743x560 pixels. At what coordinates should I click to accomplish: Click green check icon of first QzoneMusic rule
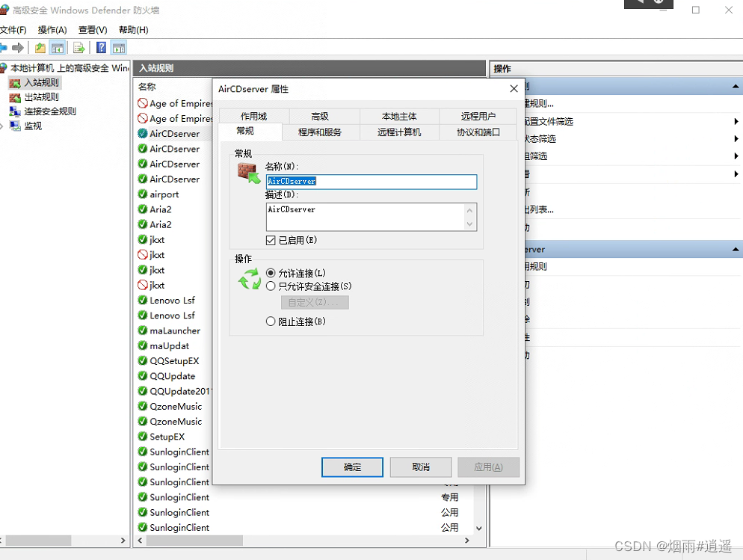(x=143, y=406)
